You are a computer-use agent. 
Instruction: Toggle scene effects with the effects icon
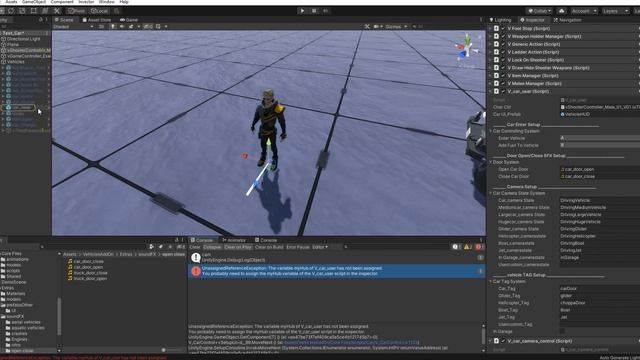(131, 27)
